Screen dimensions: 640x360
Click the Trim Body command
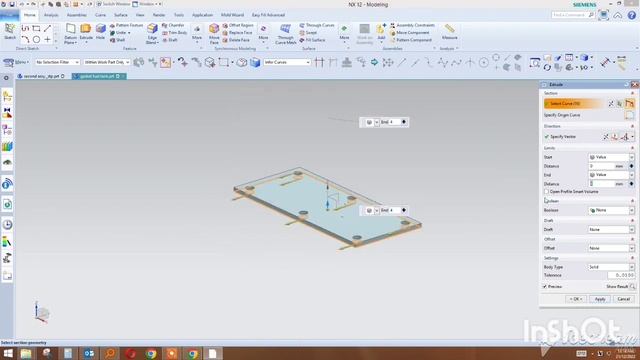pos(175,33)
